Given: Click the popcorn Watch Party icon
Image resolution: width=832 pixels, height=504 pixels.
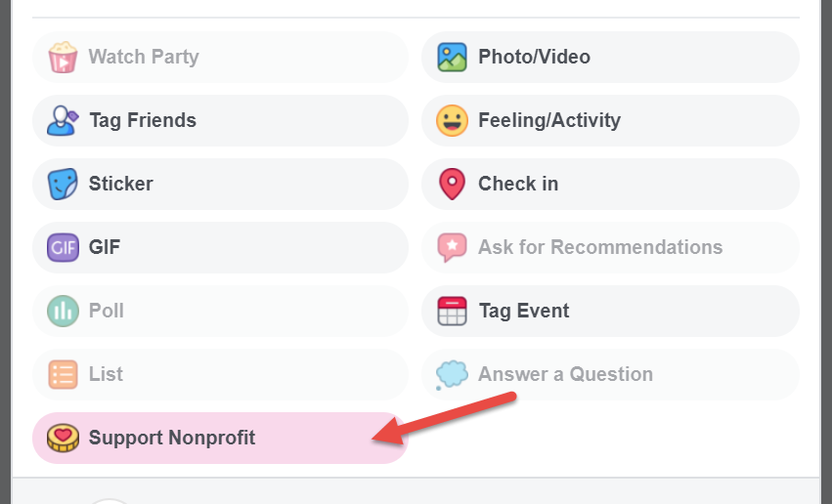Looking at the screenshot, I should [63, 57].
